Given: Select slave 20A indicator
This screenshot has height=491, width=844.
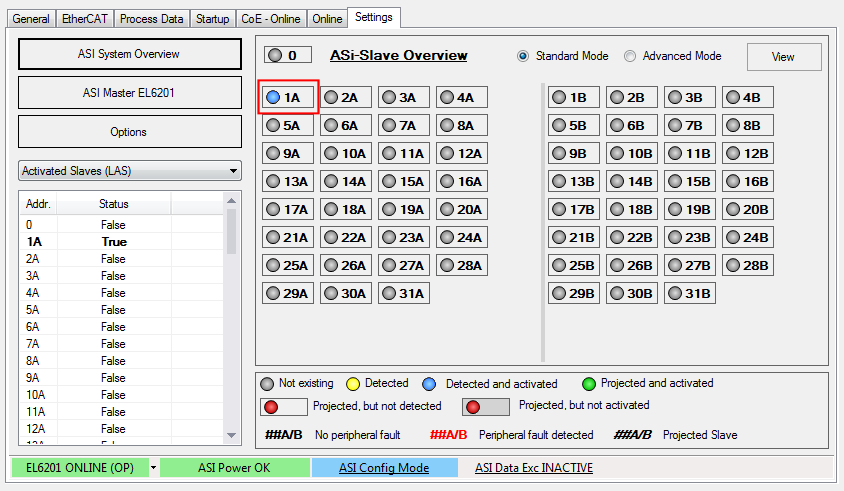Looking at the screenshot, I should point(462,209).
